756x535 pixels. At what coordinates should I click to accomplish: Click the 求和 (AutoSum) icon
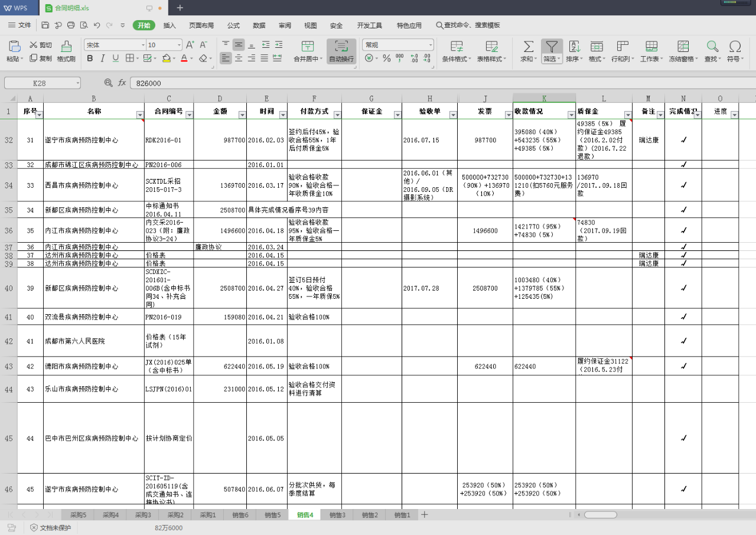pyautogui.click(x=529, y=47)
